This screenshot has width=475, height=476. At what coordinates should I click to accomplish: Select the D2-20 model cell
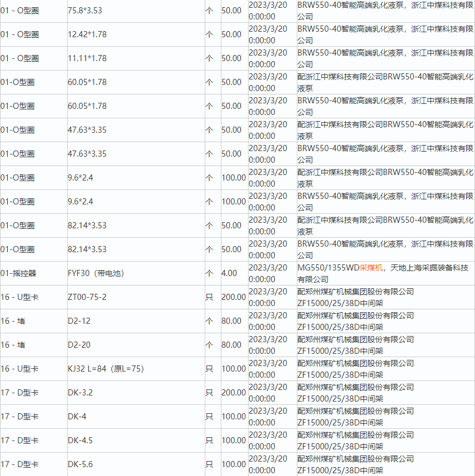pyautogui.click(x=136, y=345)
